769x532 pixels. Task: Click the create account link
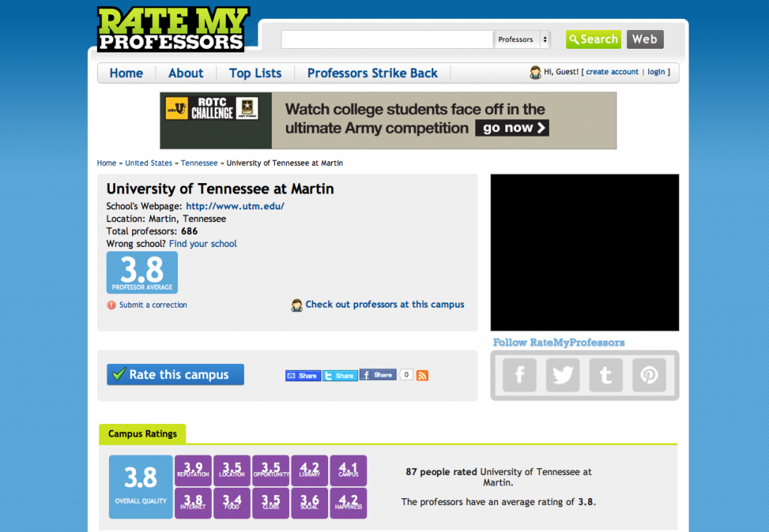click(x=612, y=72)
